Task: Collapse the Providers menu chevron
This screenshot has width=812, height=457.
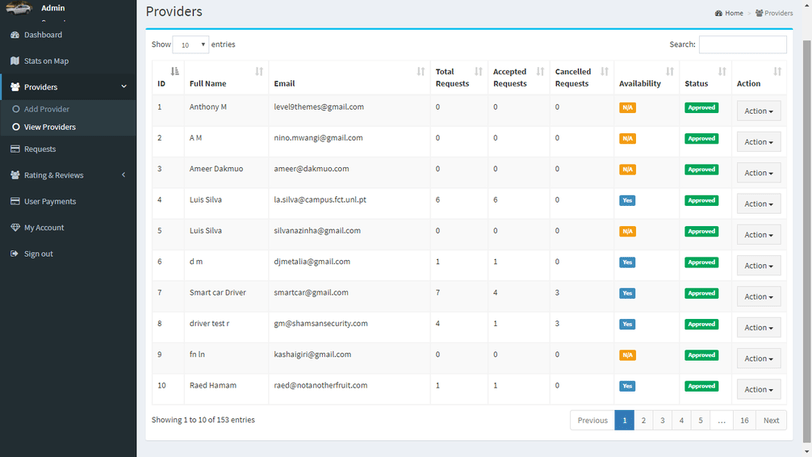Action: click(124, 87)
